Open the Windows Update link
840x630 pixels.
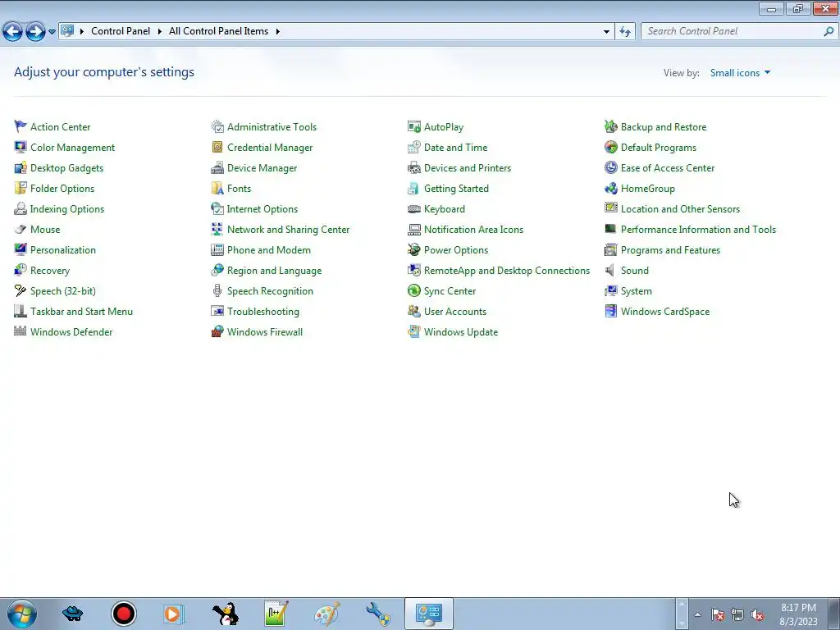pos(461,332)
